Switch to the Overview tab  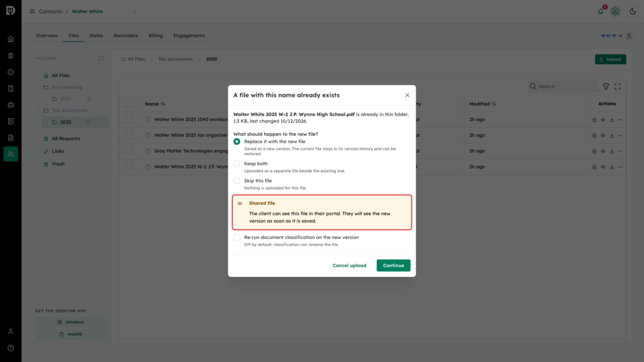pos(47,36)
